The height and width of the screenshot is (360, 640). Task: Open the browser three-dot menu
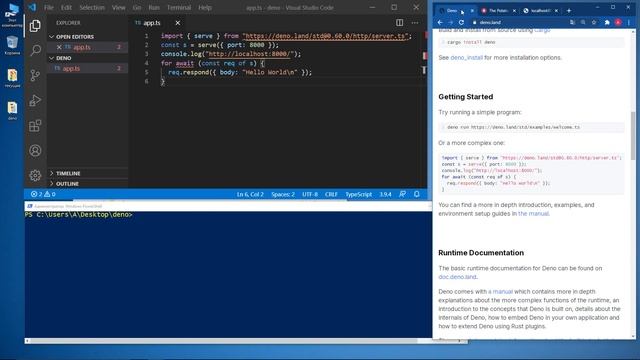pyautogui.click(x=629, y=22)
